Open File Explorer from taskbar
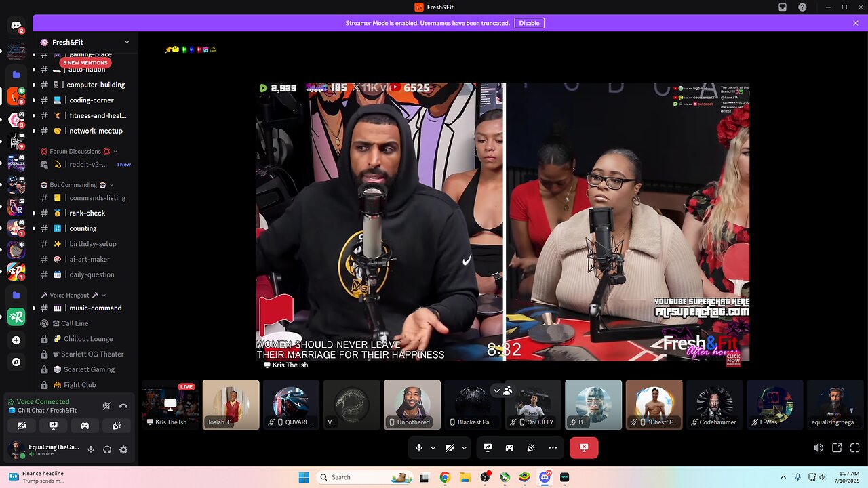 (x=465, y=477)
